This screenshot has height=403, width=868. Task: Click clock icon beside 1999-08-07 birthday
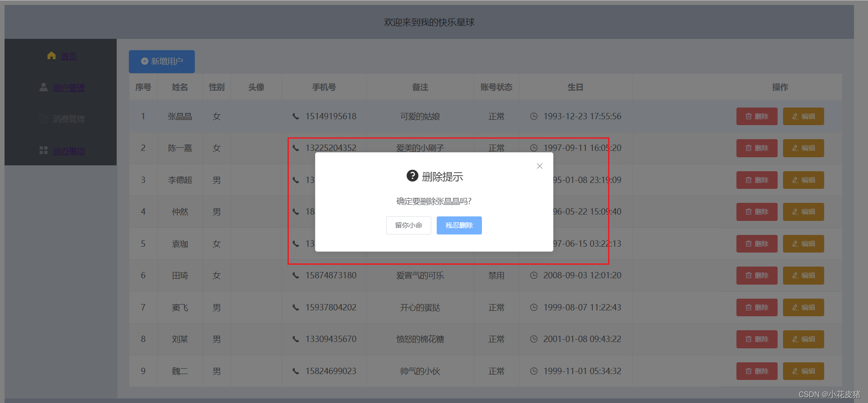pyautogui.click(x=534, y=308)
